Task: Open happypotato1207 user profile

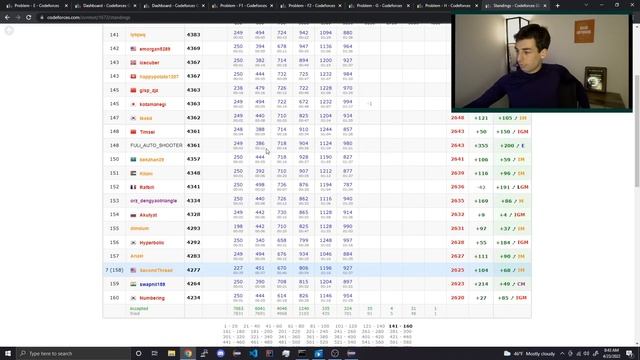Action: (159, 77)
